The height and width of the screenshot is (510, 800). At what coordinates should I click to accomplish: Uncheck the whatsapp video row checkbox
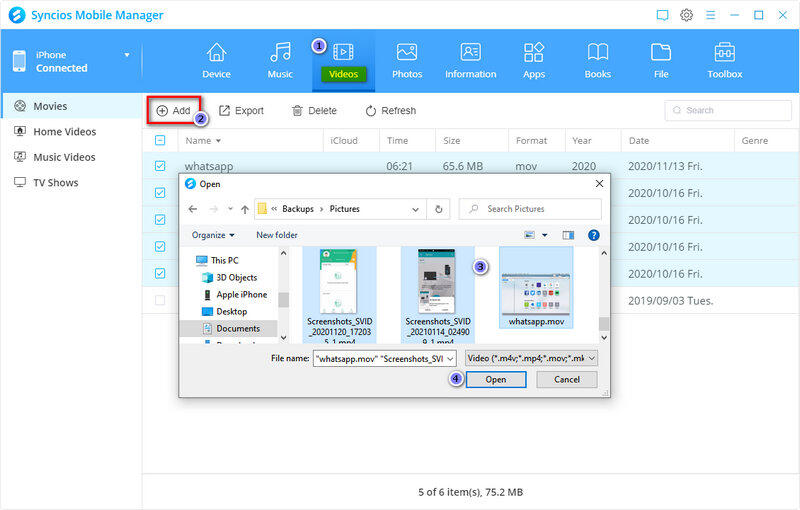click(x=161, y=167)
